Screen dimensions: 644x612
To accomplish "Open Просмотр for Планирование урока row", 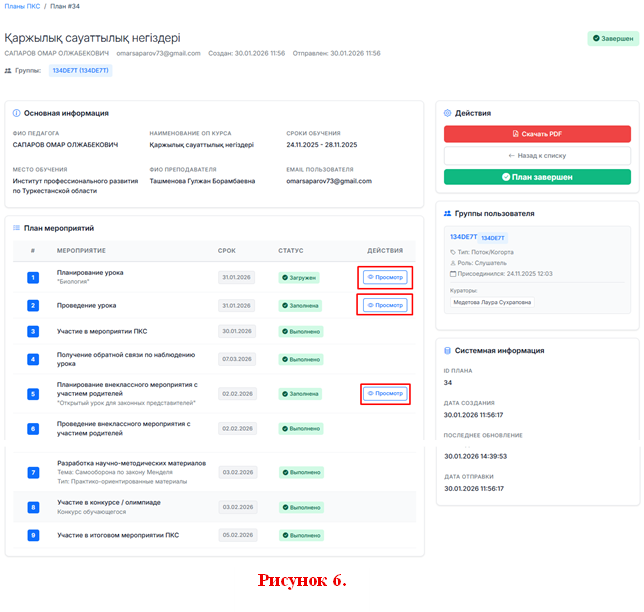I will pyautogui.click(x=385, y=277).
